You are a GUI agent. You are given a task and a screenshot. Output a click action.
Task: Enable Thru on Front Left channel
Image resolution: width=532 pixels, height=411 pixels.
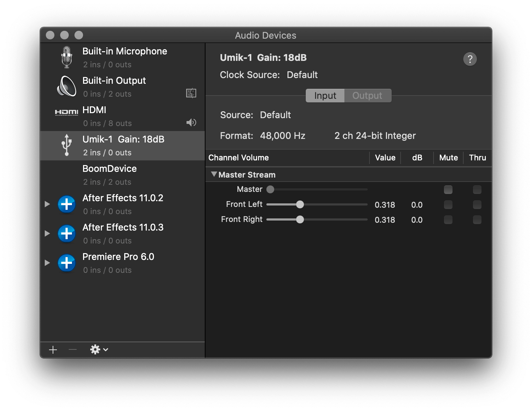pyautogui.click(x=477, y=204)
